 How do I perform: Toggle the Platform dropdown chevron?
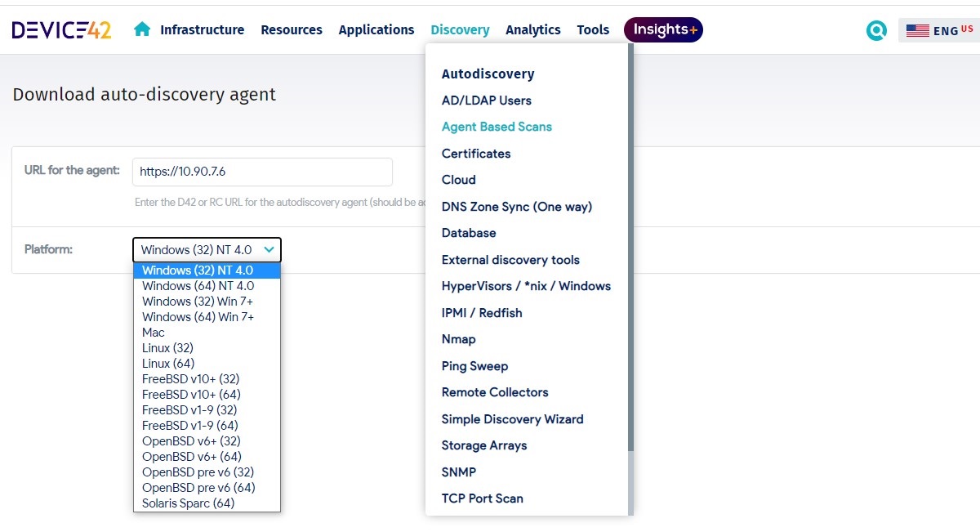coord(269,249)
